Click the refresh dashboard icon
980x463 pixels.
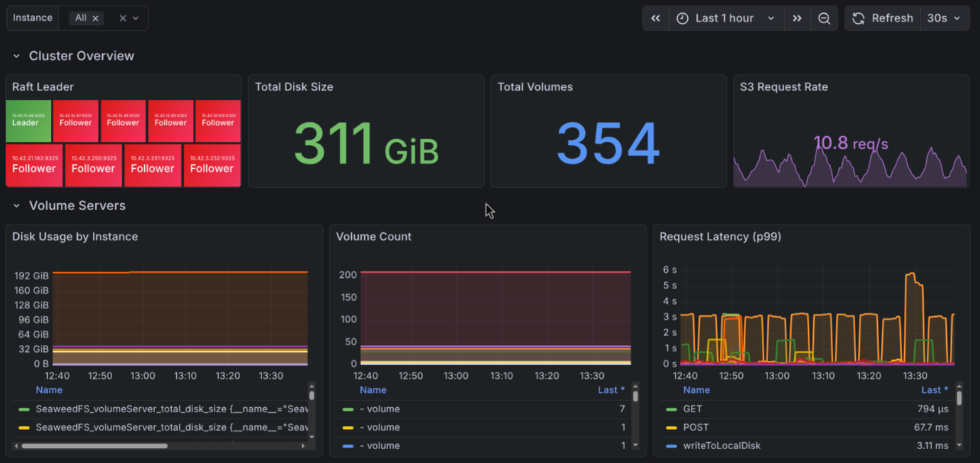pyautogui.click(x=858, y=18)
